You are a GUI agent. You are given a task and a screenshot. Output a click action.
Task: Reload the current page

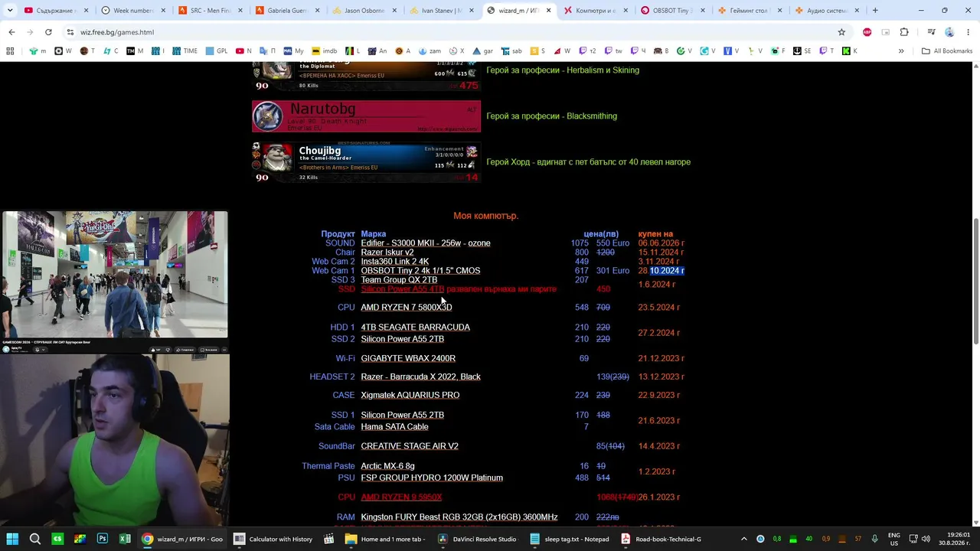[x=48, y=32]
